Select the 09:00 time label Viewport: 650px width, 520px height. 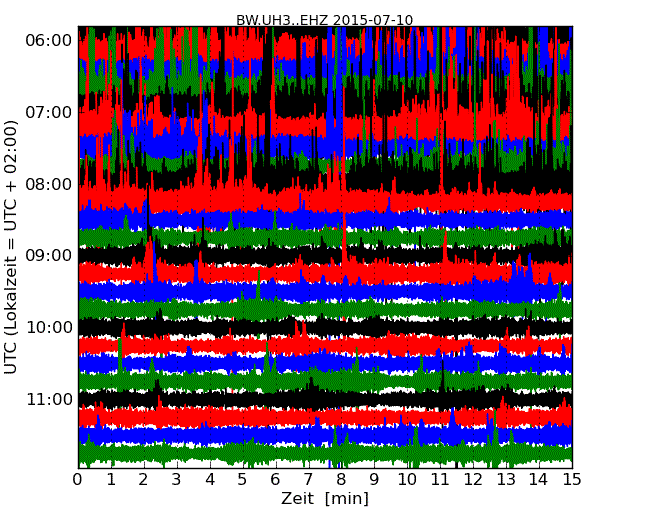tap(49, 255)
